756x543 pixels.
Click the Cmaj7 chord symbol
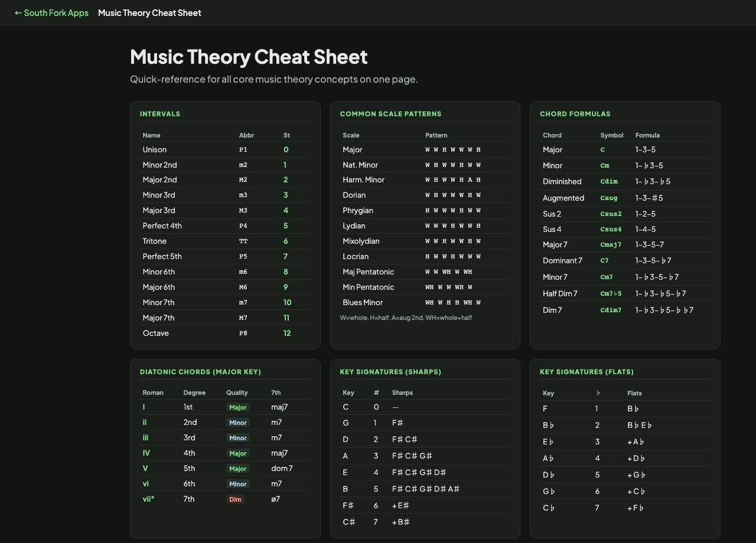coord(611,244)
